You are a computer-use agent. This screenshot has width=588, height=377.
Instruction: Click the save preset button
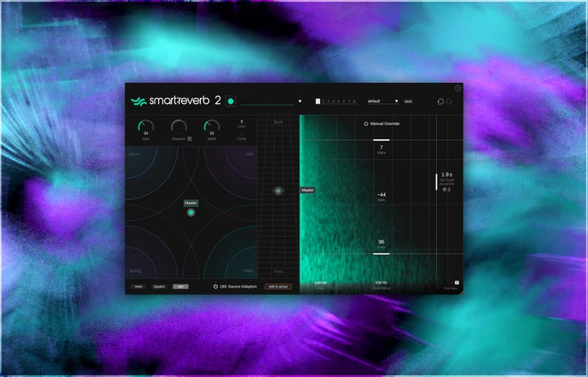tap(408, 101)
